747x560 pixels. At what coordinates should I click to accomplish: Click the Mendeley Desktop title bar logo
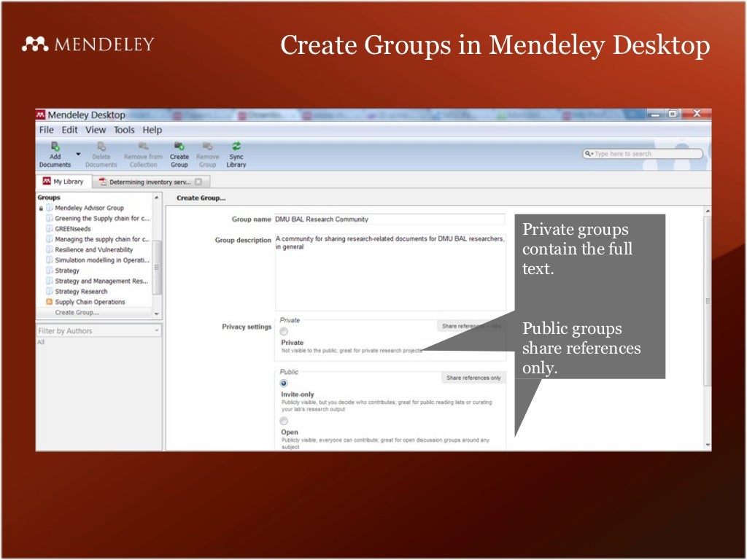[x=41, y=114]
